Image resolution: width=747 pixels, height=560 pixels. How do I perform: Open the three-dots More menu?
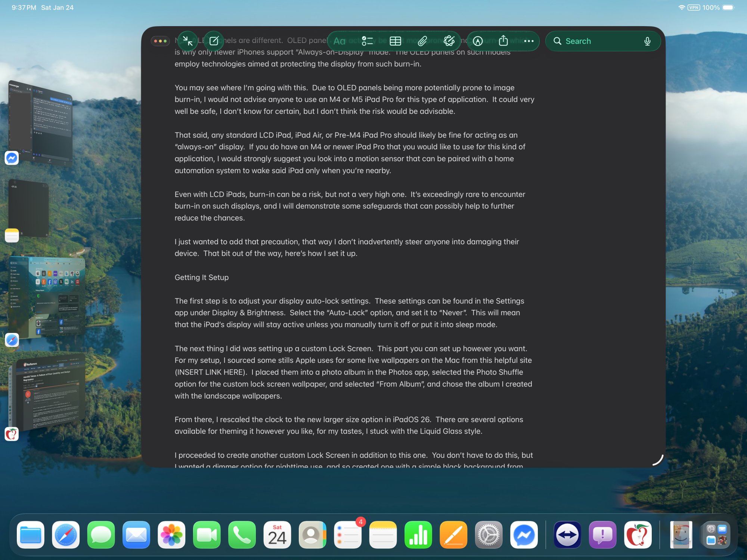pos(529,41)
